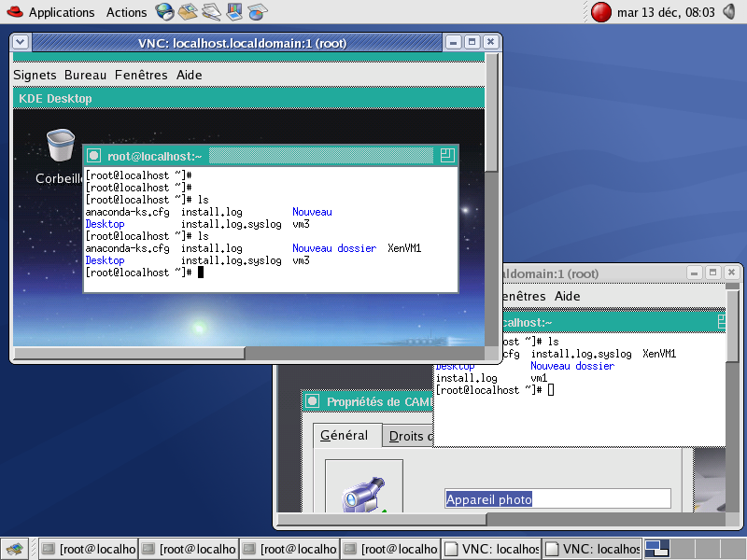Launch the word processor panel icon
The image size is (747, 560).
[x=212, y=12]
